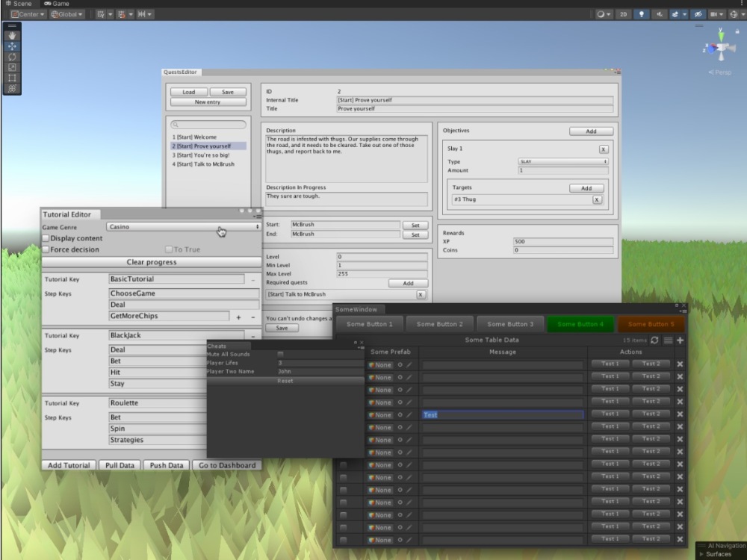Remove the #3 Thug target
Viewport: 747px width, 560px height.
pyautogui.click(x=596, y=199)
